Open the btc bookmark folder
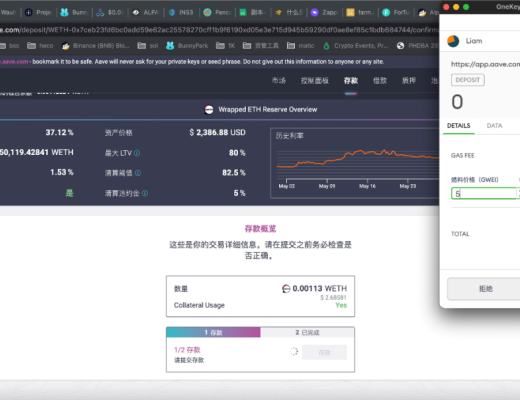 pyautogui.click(x=9, y=45)
